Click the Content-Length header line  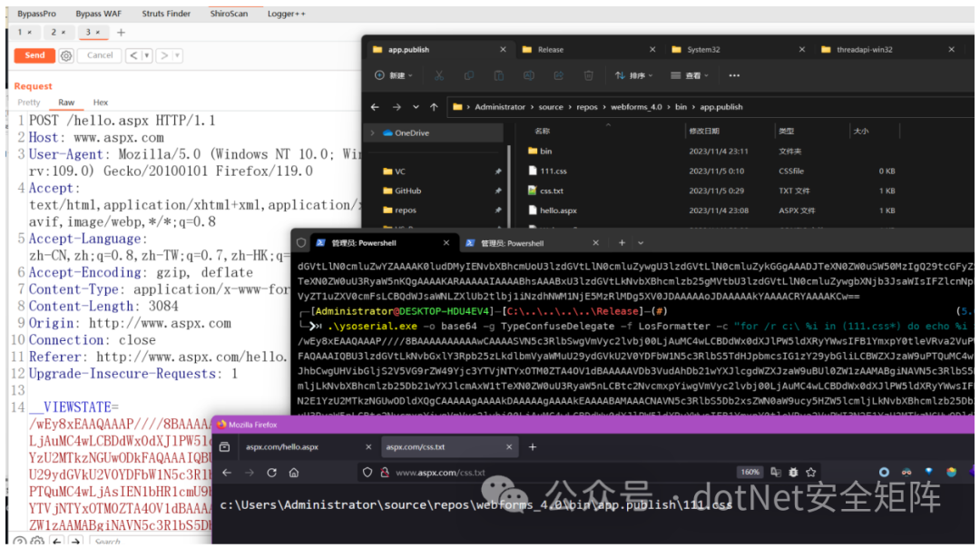pos(103,306)
